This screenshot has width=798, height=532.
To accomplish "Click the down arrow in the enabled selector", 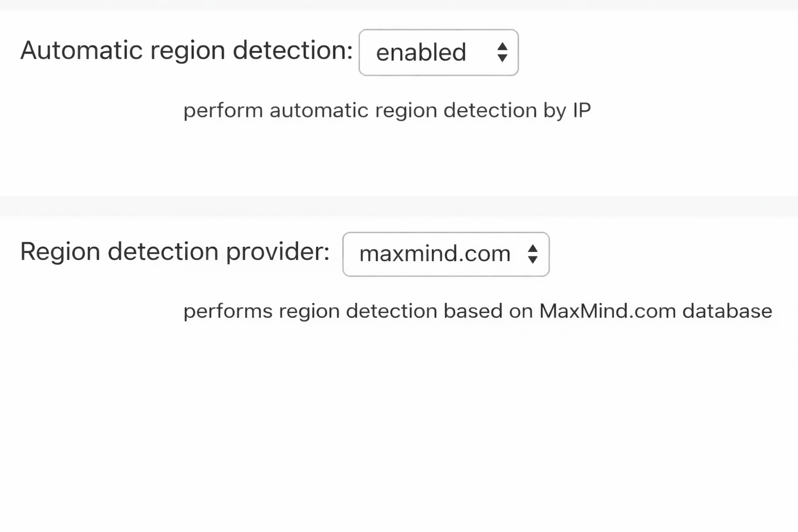I will tap(502, 58).
